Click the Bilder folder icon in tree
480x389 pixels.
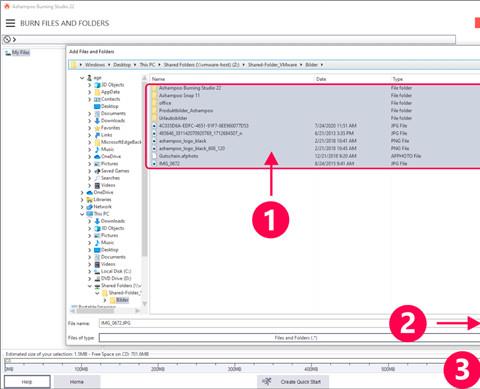[112, 300]
